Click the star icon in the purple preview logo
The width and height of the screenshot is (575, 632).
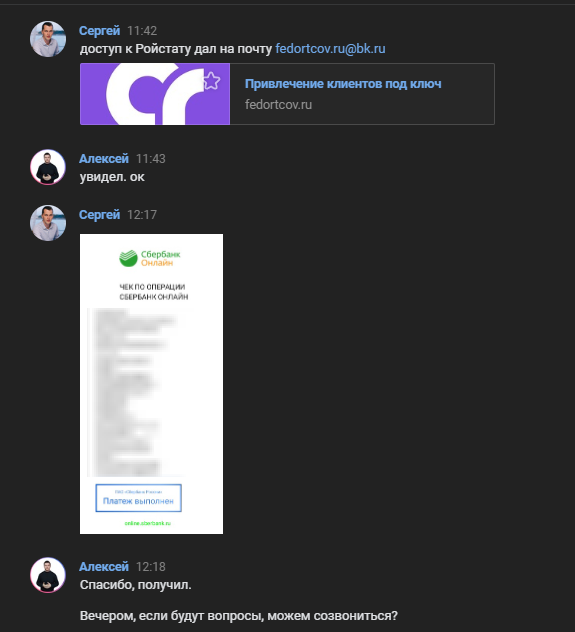point(211,81)
